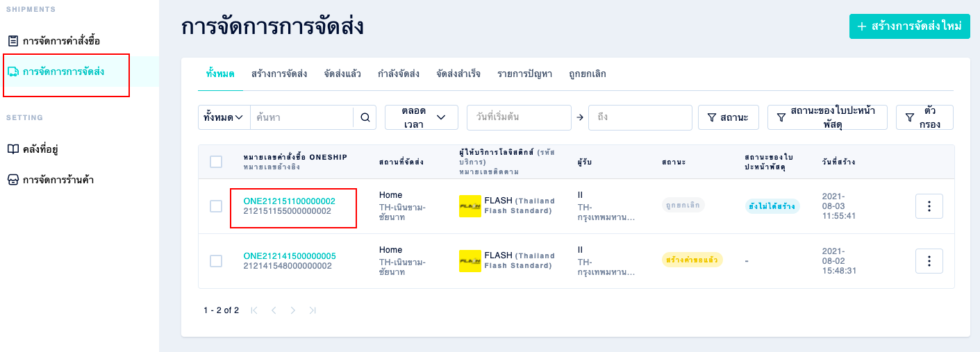
Task: Open more options for order ONE212151100000002
Action: coord(929,206)
